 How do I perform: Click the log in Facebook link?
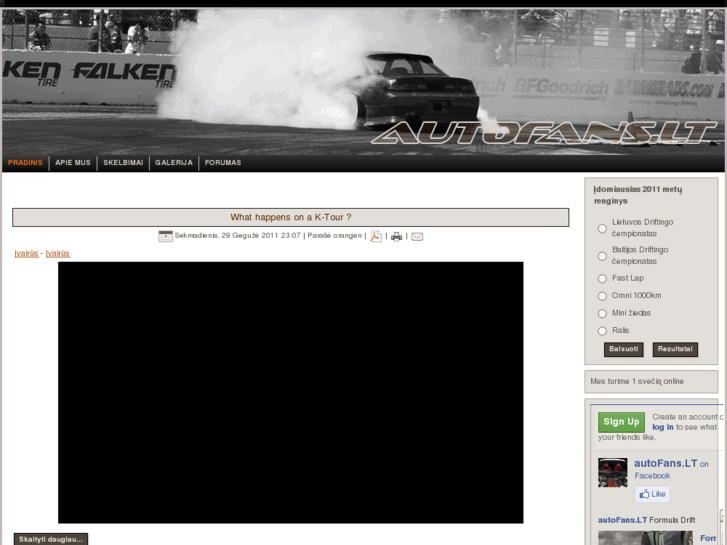point(663,427)
